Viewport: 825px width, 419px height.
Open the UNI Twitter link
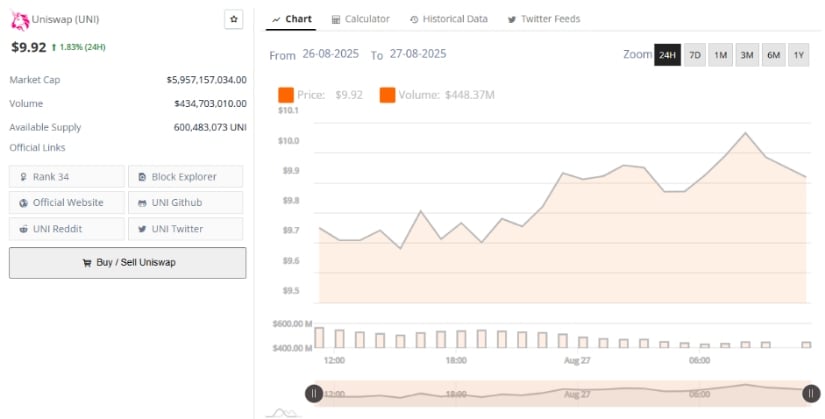(186, 228)
